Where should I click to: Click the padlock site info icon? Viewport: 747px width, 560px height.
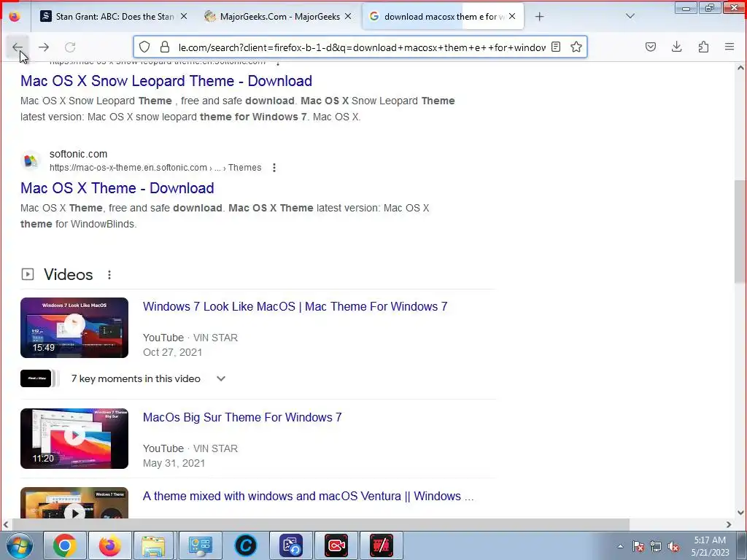[x=165, y=47]
